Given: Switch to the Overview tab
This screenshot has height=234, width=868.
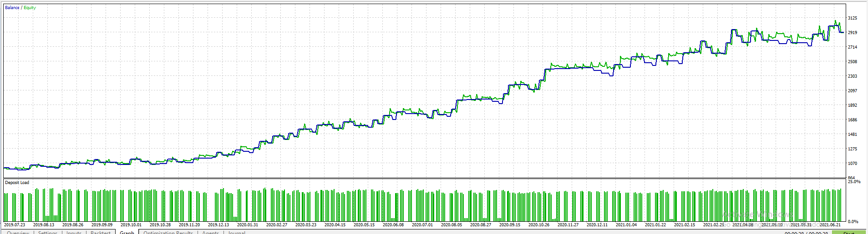Looking at the screenshot, I should coord(18,233).
